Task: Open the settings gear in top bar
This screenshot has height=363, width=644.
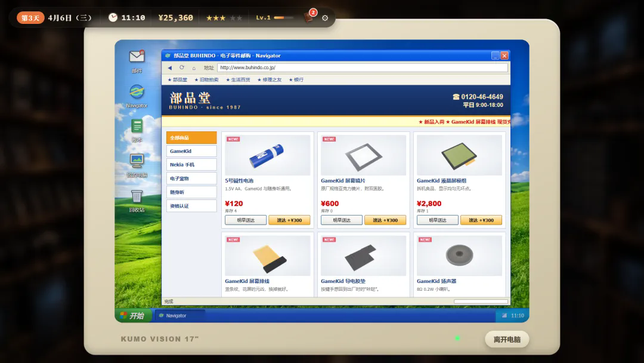Action: [x=325, y=18]
